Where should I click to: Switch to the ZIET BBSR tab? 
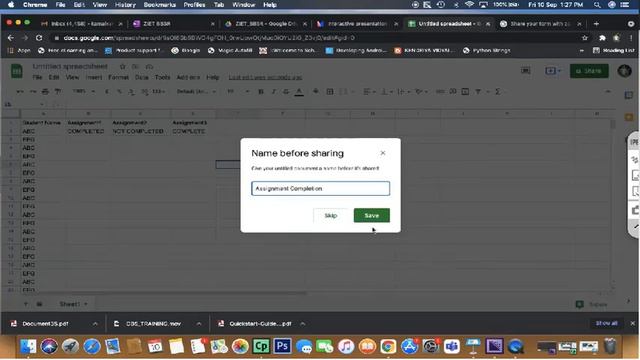click(174, 24)
